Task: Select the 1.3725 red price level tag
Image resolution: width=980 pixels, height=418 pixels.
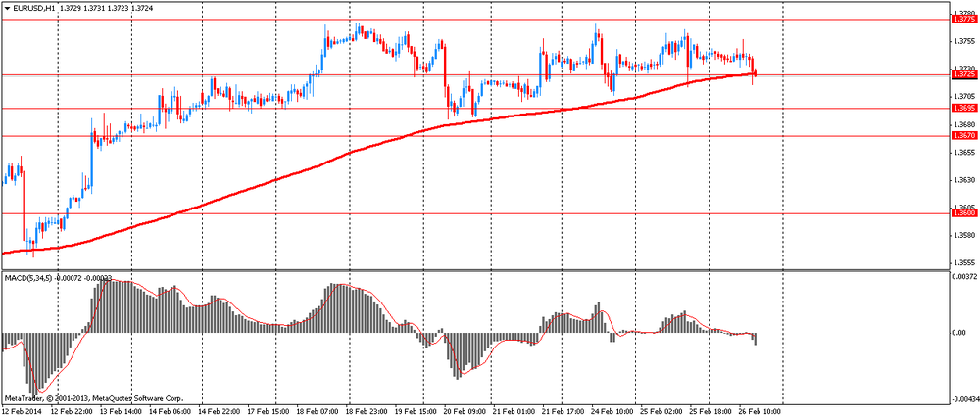Action: pyautogui.click(x=962, y=74)
